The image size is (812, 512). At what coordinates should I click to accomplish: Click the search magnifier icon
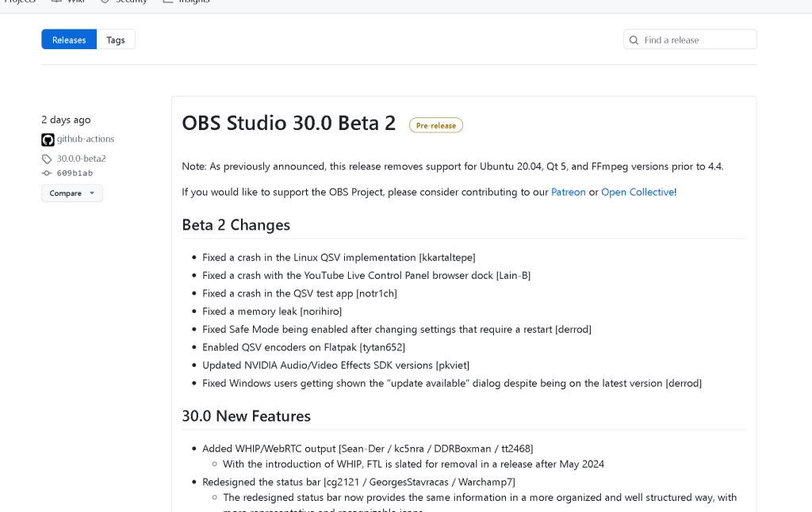(634, 40)
